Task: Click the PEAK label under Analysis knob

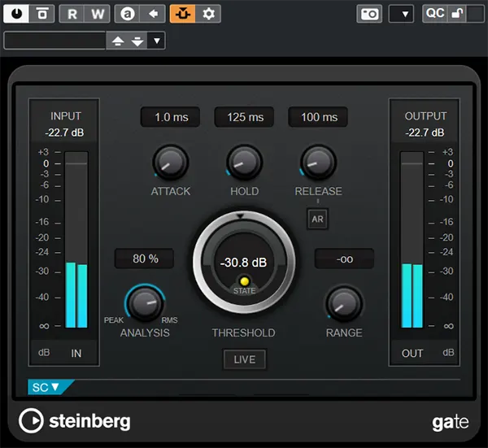Action: (114, 320)
